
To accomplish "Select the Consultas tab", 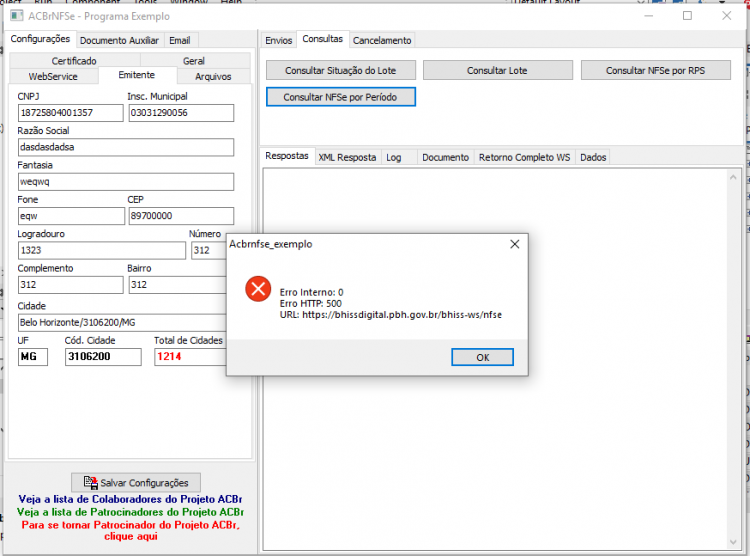I will 322,39.
